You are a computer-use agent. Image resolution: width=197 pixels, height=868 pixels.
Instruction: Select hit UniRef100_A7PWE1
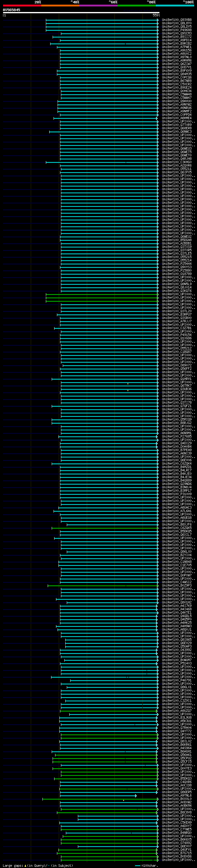[176, 47]
